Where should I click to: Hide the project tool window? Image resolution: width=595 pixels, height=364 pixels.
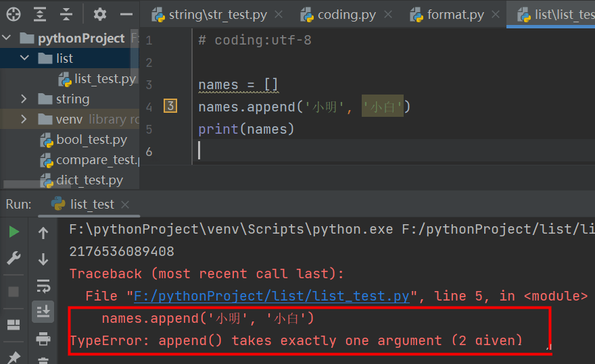126,14
